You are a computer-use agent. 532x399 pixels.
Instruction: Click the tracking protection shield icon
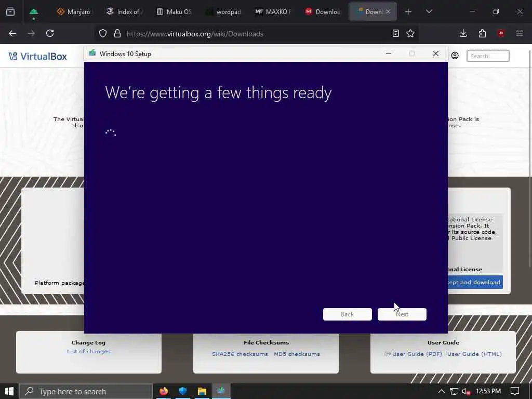[x=103, y=34]
